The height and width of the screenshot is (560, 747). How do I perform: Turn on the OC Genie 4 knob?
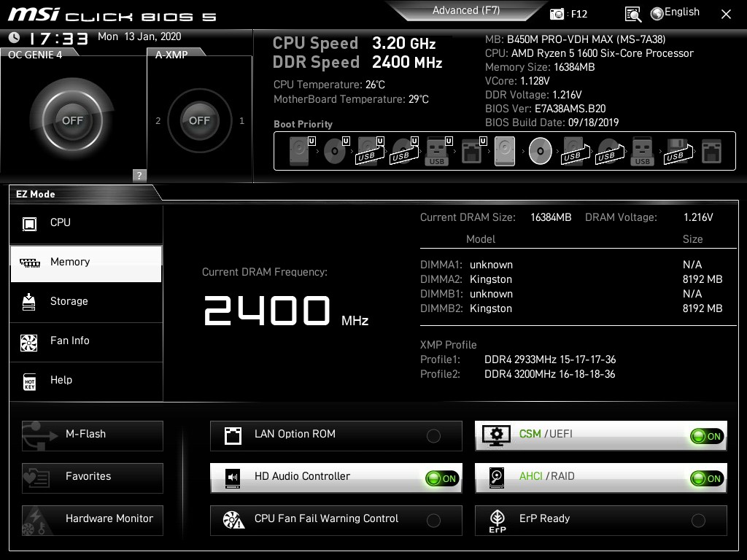(x=72, y=120)
